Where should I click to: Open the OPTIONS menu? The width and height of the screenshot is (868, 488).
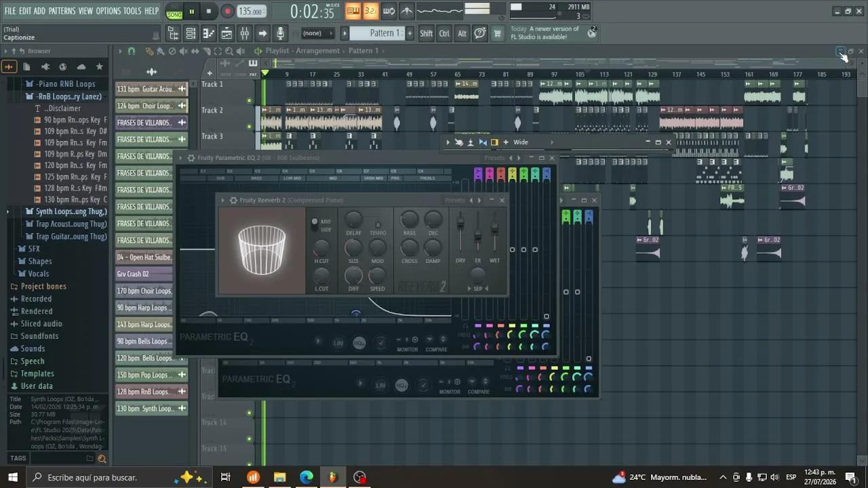tap(108, 11)
